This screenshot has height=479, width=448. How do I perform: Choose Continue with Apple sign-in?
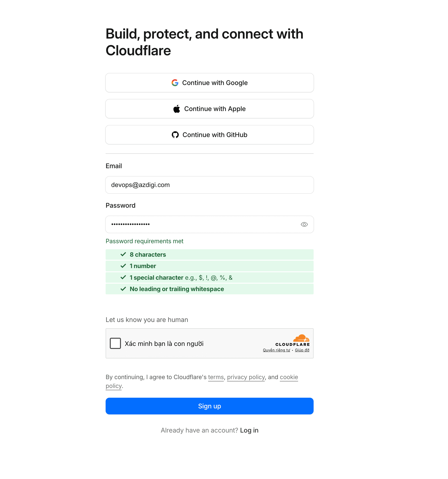209,109
